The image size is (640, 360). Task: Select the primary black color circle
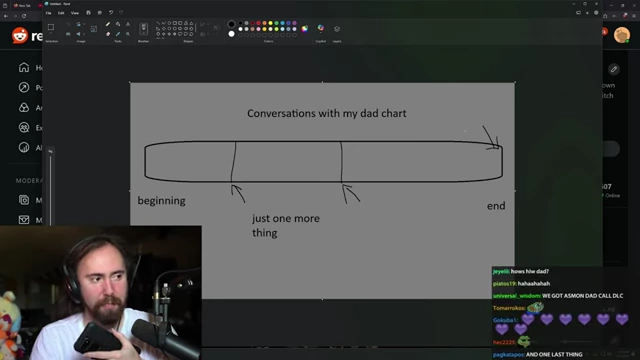point(231,24)
